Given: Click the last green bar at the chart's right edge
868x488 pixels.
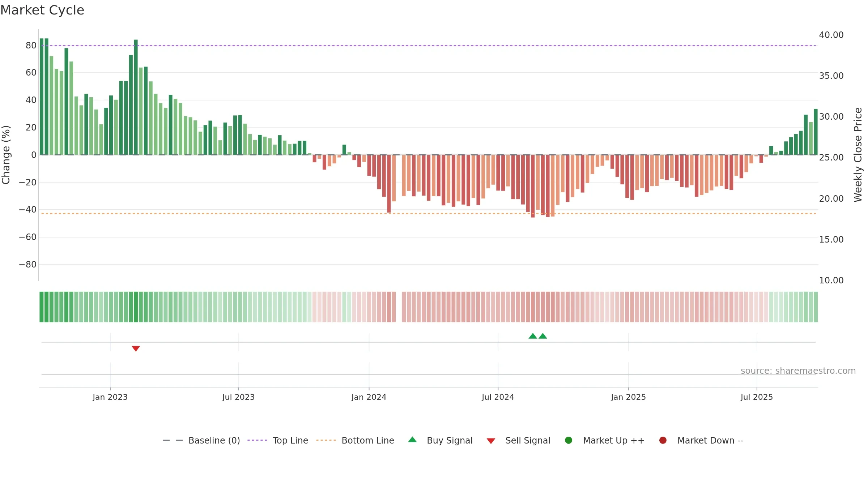Looking at the screenshot, I should (x=816, y=132).
